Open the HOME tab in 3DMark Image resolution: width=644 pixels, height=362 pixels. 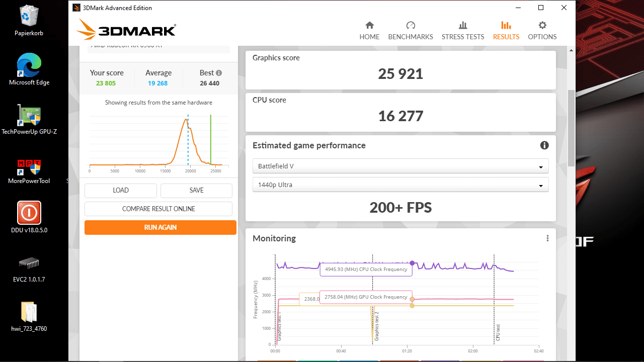[x=369, y=31]
